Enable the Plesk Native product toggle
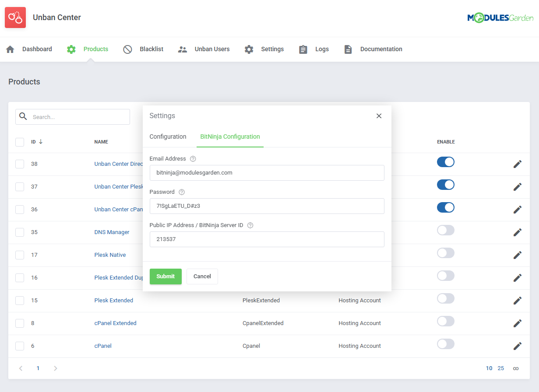The height and width of the screenshot is (392, 539). click(445, 253)
